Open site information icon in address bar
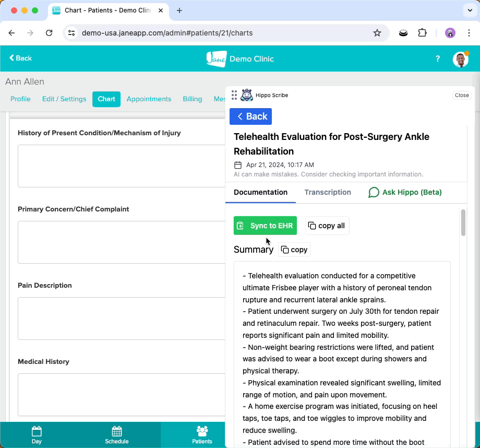480x448 pixels. coord(71,33)
